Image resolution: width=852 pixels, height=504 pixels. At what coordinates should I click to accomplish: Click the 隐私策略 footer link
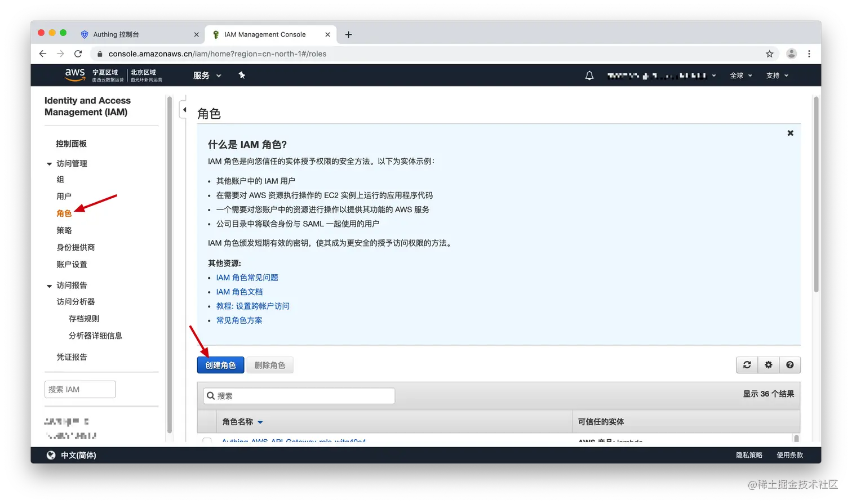(749, 455)
